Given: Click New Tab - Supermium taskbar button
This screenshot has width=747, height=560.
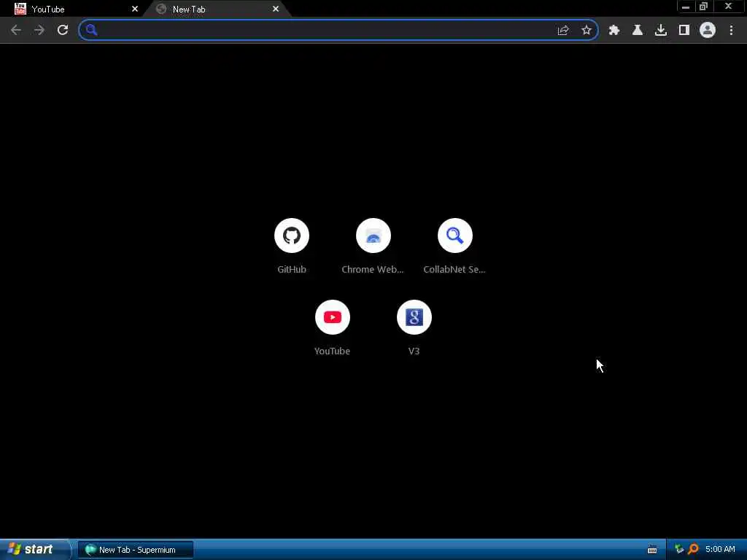Looking at the screenshot, I should tap(135, 550).
